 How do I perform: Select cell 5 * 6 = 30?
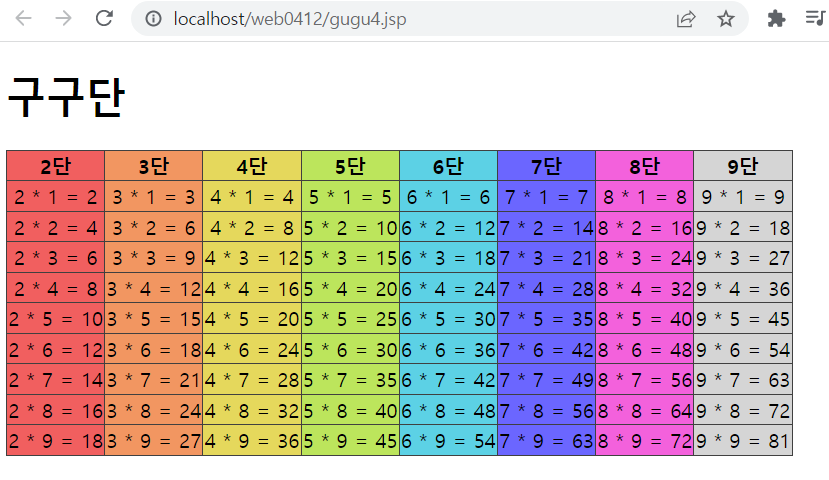click(x=351, y=349)
